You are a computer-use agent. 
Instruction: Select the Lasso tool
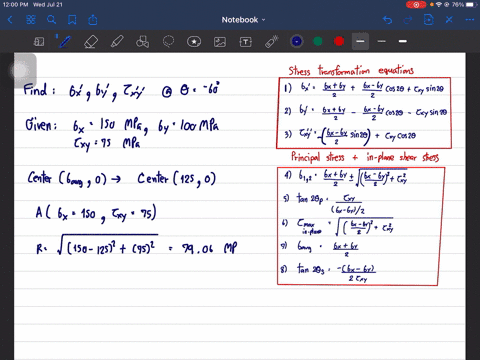click(168, 41)
